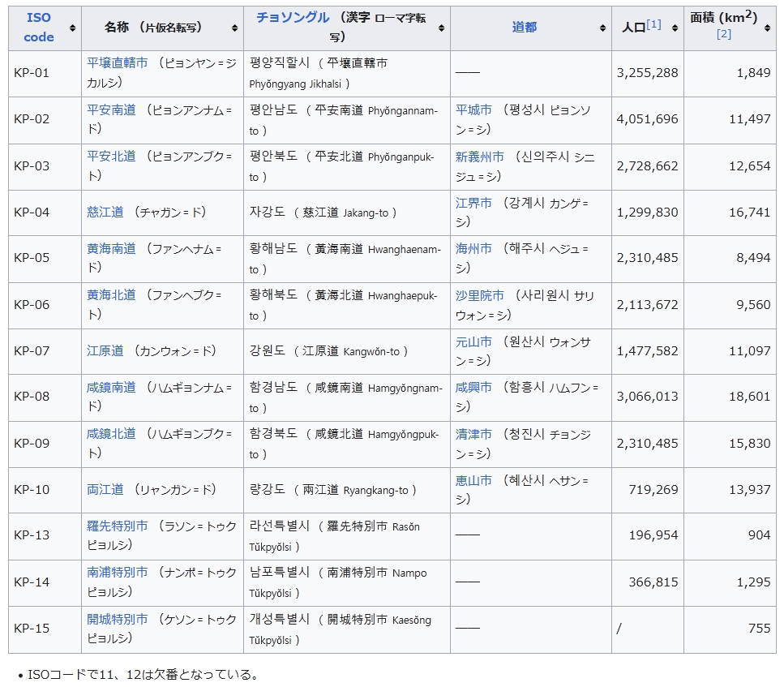Open the 羅先特別市 link
784x687 pixels.
pos(118,526)
